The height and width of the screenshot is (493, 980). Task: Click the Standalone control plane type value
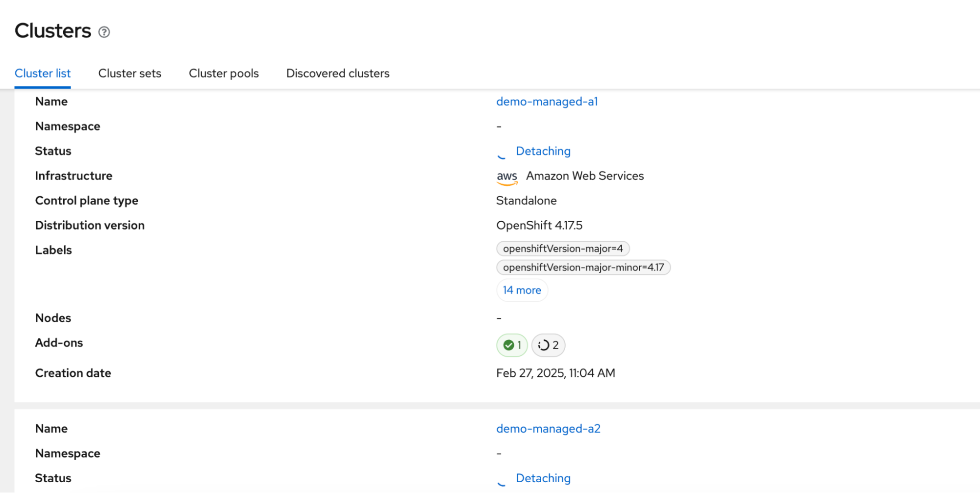click(x=526, y=201)
